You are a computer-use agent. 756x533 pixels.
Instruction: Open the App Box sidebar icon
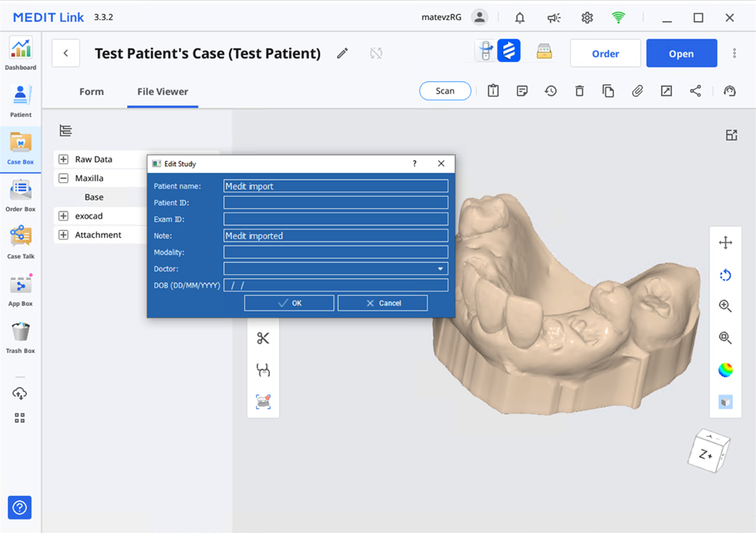21,287
